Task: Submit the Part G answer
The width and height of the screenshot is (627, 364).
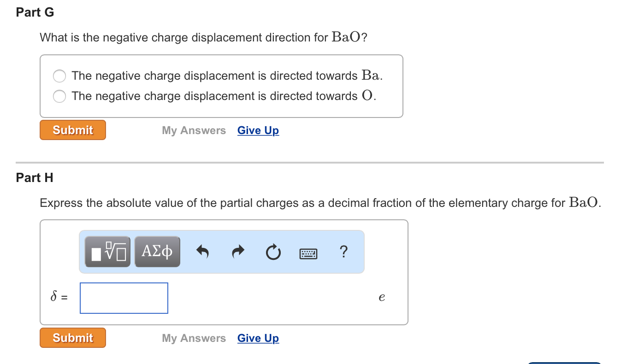Action: point(72,129)
